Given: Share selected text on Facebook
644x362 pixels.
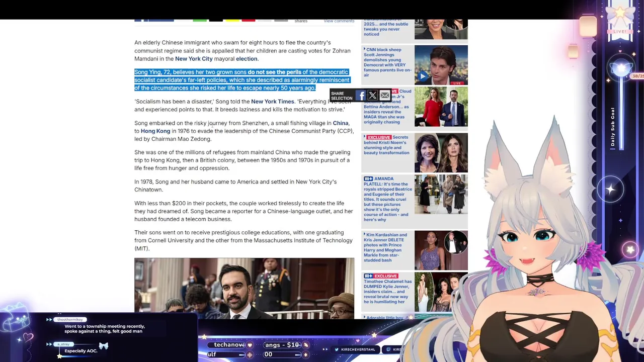Looking at the screenshot, I should point(361,96).
